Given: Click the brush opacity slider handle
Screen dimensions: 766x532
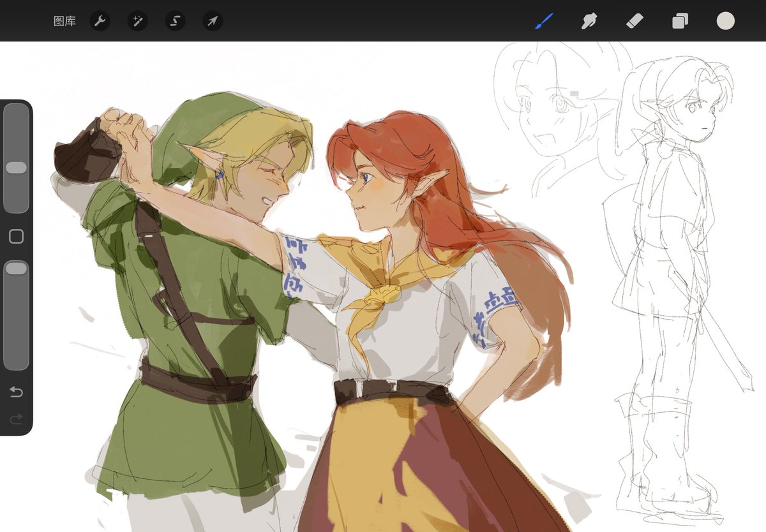Looking at the screenshot, I should (16, 269).
